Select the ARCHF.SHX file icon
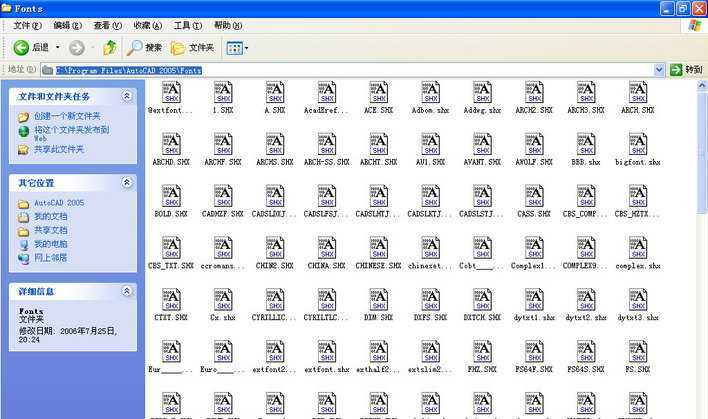The width and height of the screenshot is (708, 419). (x=223, y=144)
